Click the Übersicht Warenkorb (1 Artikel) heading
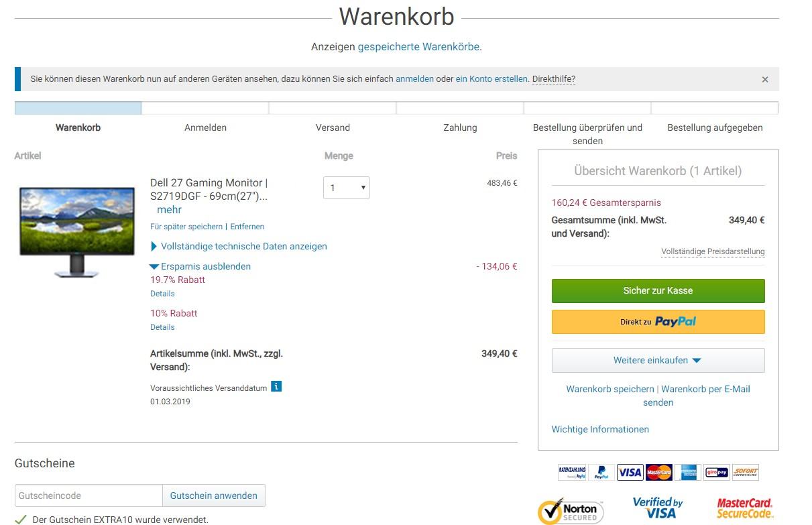Image resolution: width=812 pixels, height=525 pixels. click(658, 171)
